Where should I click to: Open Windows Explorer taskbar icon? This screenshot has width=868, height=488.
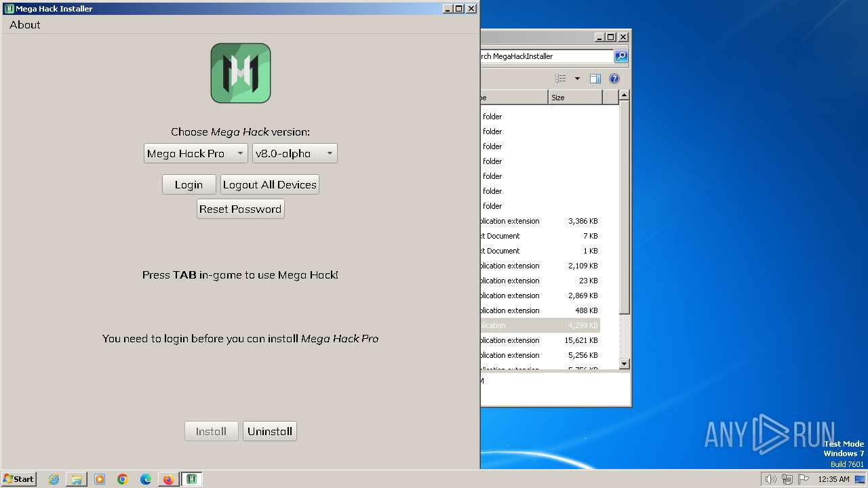click(x=77, y=479)
